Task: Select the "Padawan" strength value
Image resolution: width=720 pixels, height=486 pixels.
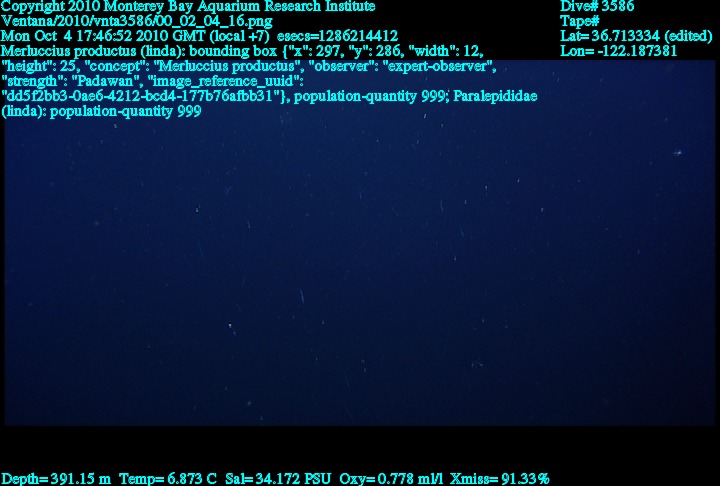Action: pos(103,81)
